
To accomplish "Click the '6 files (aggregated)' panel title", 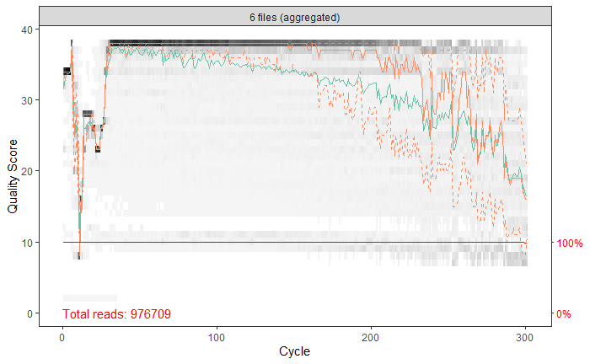I will (x=295, y=18).
